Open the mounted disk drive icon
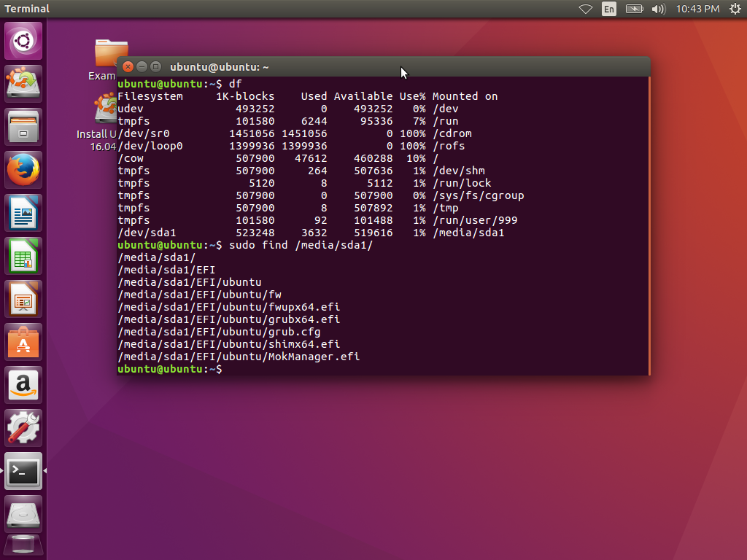 (x=23, y=514)
